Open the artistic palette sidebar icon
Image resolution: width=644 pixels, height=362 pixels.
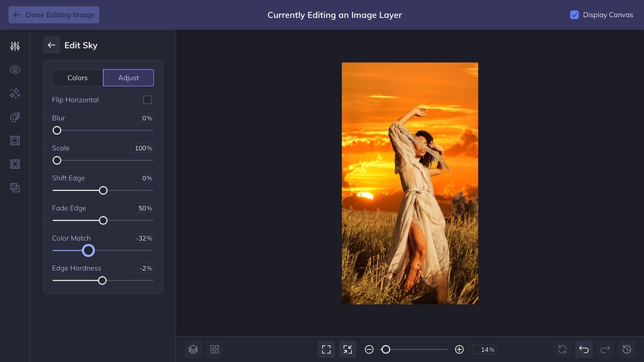pyautogui.click(x=15, y=117)
